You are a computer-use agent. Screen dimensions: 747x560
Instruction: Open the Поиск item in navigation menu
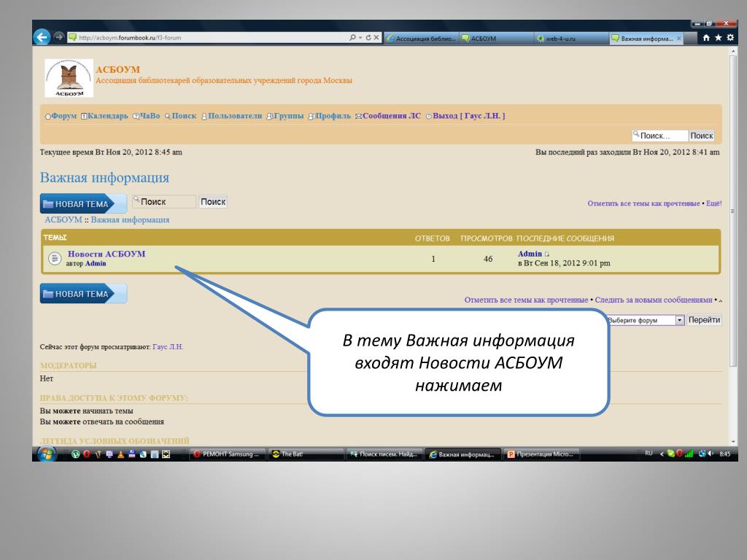181,116
